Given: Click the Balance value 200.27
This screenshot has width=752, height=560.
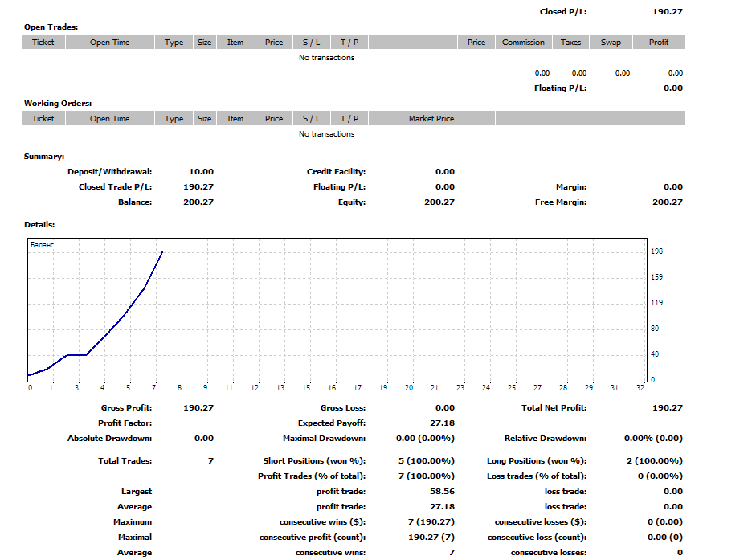Looking at the screenshot, I should point(198,202).
